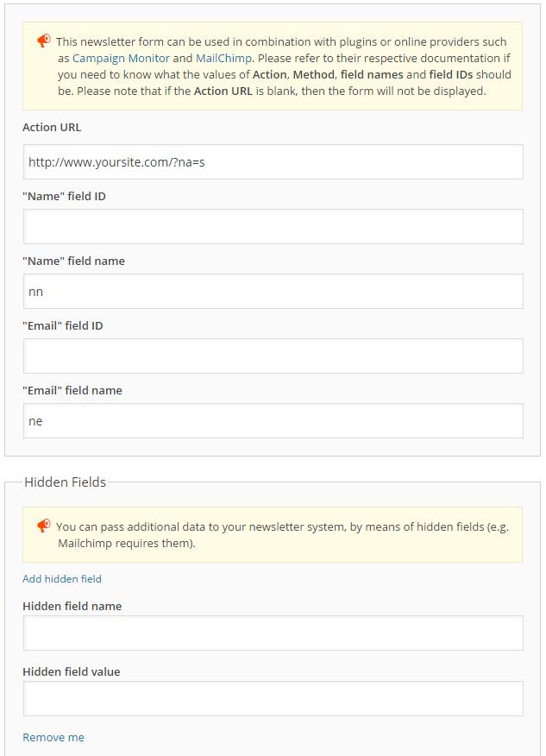Click the megaphone icon in Hidden Fields notice
546x756 pixels.
point(44,526)
